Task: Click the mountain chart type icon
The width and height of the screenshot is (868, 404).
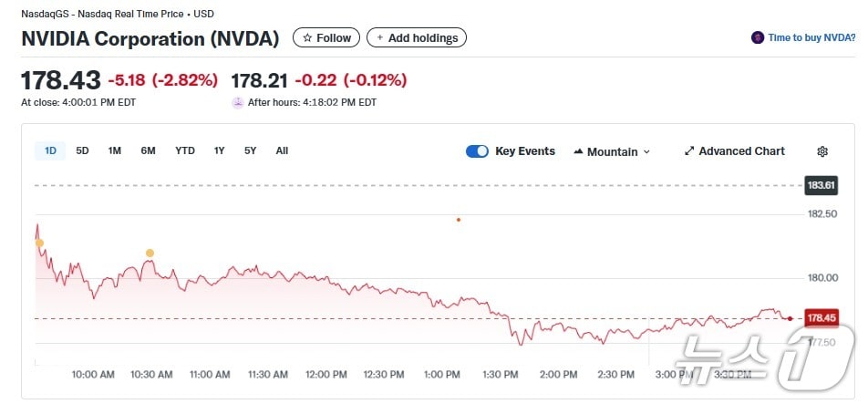Action: [578, 151]
